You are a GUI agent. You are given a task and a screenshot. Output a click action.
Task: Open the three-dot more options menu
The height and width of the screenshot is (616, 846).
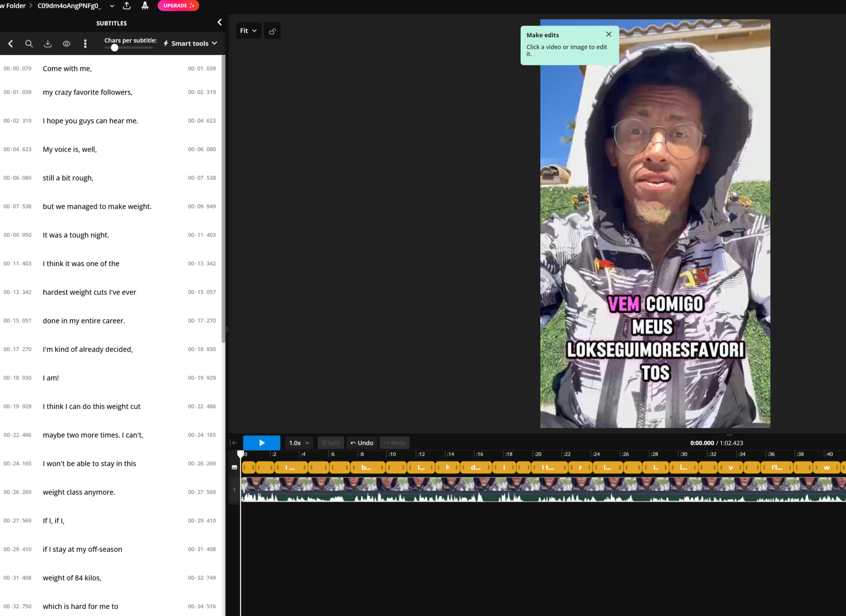[x=85, y=44]
